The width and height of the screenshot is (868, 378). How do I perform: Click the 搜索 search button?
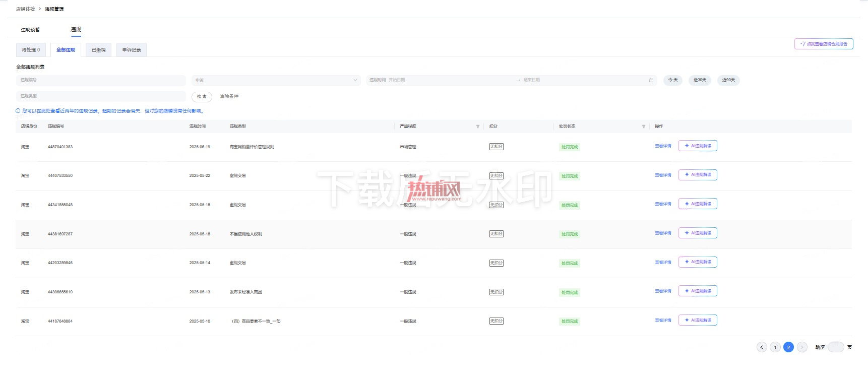pos(202,97)
